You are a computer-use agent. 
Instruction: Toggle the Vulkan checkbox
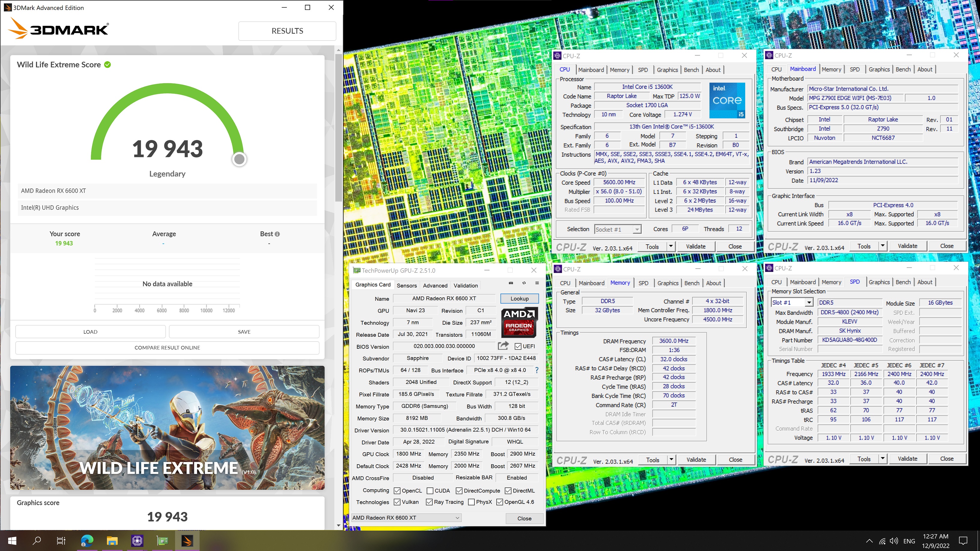point(397,502)
